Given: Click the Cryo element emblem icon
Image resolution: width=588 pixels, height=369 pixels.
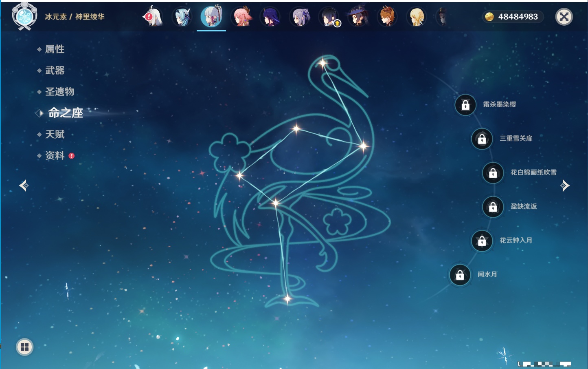Looking at the screenshot, I should tap(24, 16).
